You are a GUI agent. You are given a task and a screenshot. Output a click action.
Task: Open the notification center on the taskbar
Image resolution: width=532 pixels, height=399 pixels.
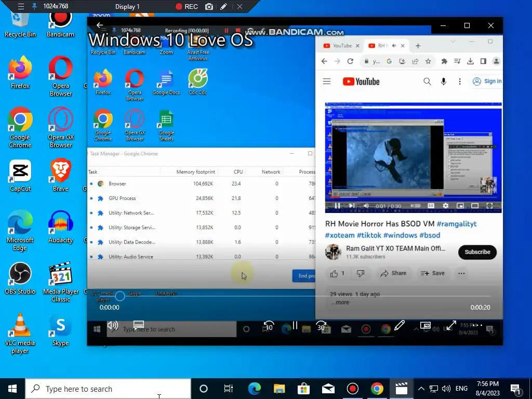(516, 389)
